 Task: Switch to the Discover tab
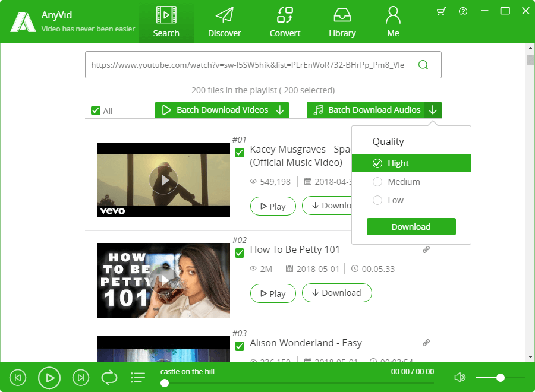tap(224, 21)
